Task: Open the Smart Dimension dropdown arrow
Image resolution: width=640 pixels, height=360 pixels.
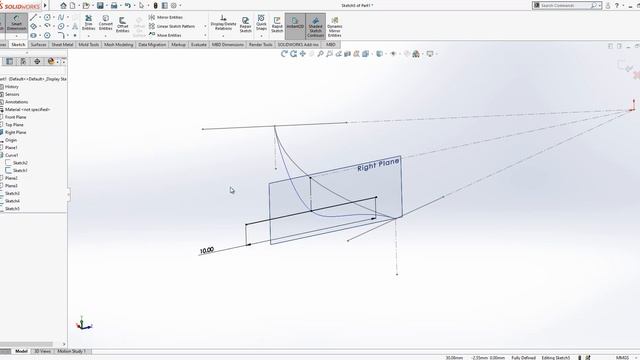Action: coord(17,36)
